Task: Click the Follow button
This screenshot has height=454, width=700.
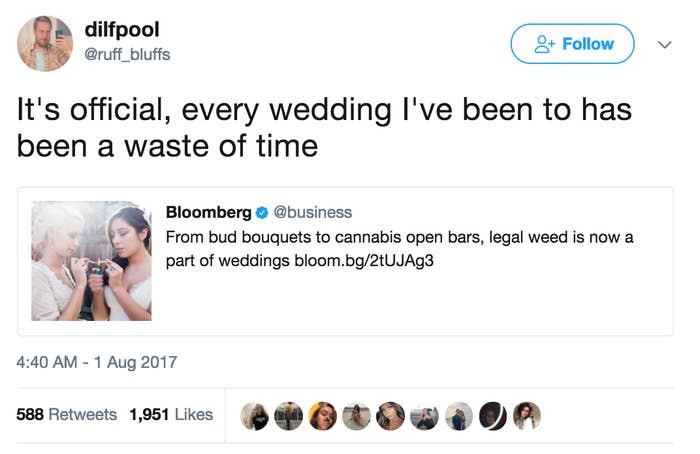Action: click(x=572, y=44)
